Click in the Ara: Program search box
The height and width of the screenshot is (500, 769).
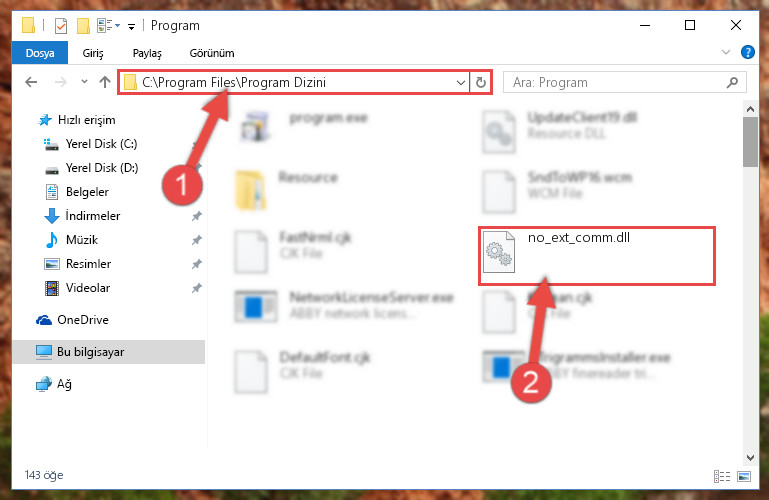tap(615, 82)
